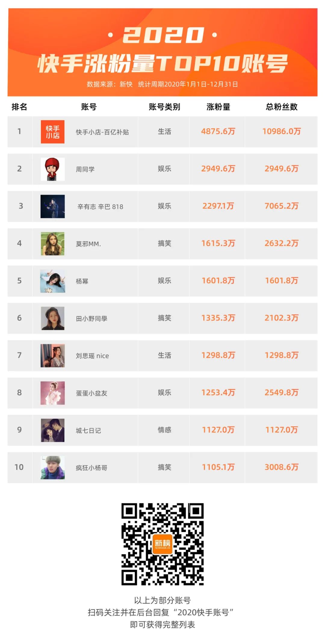Click the 快手小店 orange logo icon

pos(53,132)
